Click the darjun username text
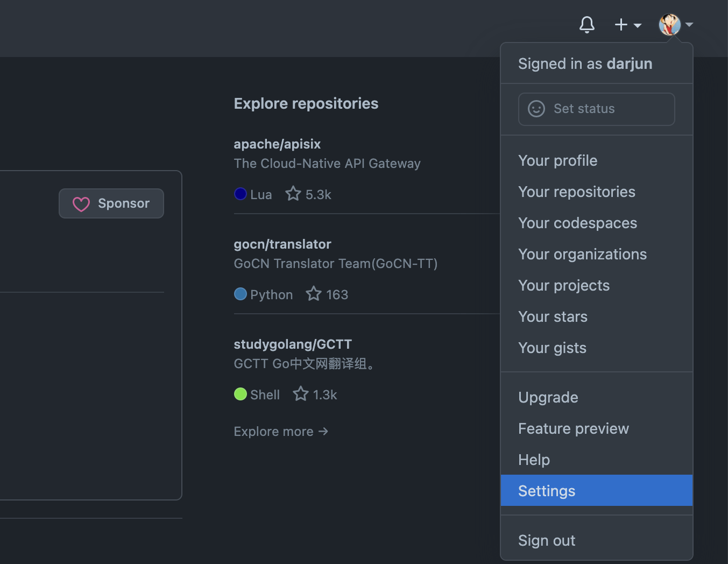Viewport: 728px width, 564px height. click(630, 64)
